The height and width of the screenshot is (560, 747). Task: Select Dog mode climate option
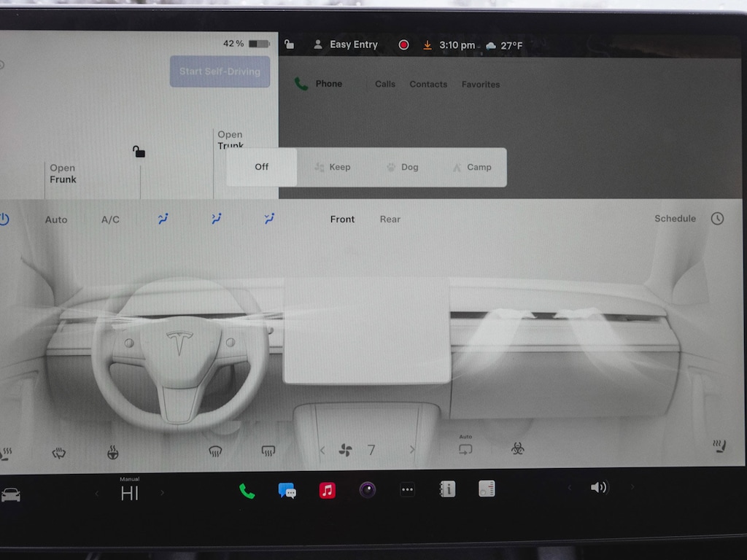[403, 167]
